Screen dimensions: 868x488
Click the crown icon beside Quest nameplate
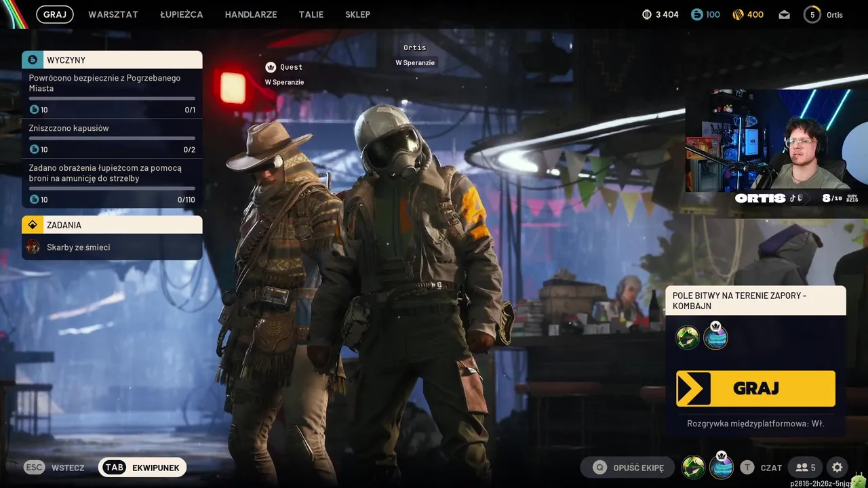tap(271, 67)
